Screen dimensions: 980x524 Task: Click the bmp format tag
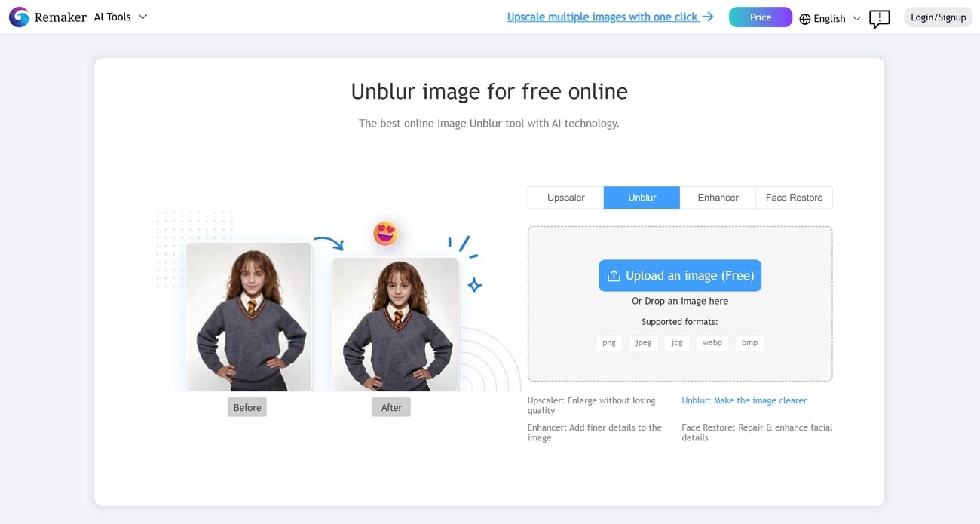coord(749,342)
